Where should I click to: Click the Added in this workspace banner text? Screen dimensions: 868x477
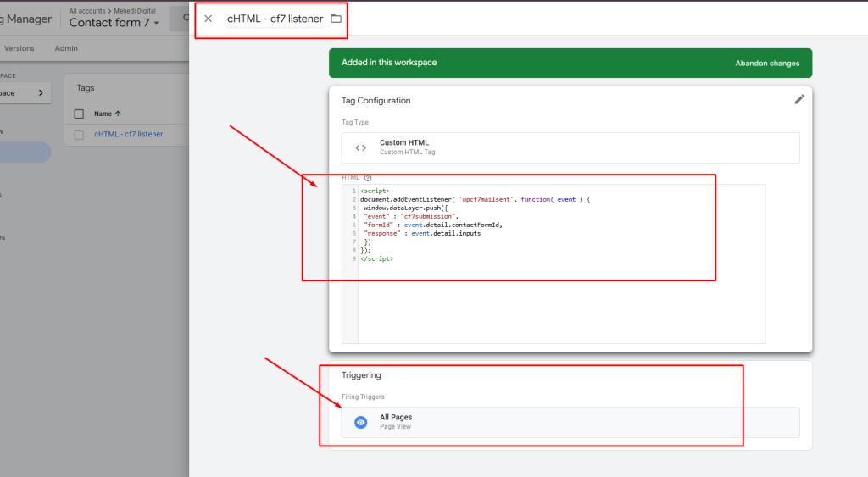pos(389,63)
